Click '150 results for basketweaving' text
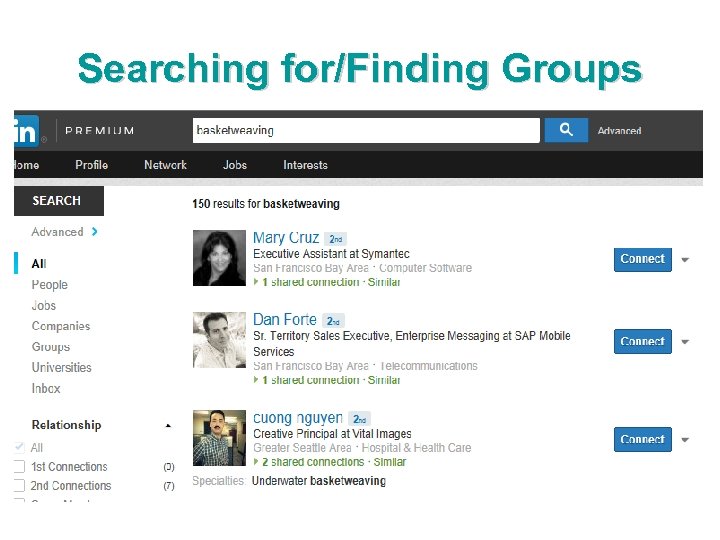The image size is (720, 540). (266, 204)
